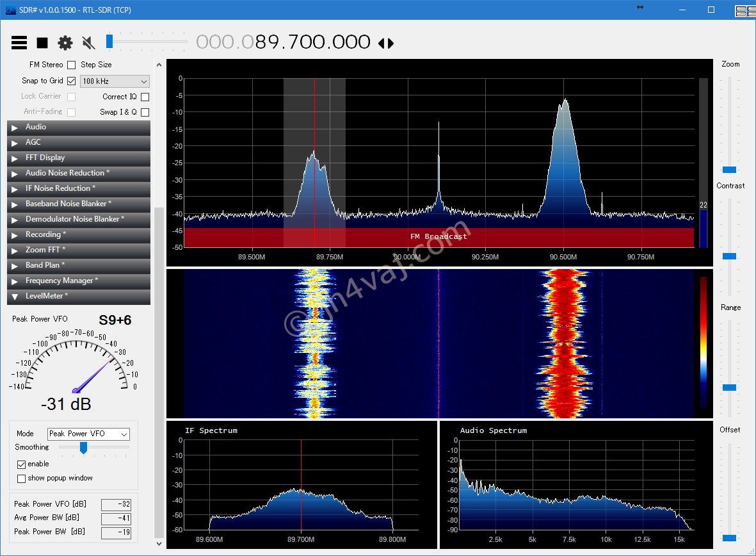
Task: Click the digit 8 in frequency display
Action: click(261, 42)
